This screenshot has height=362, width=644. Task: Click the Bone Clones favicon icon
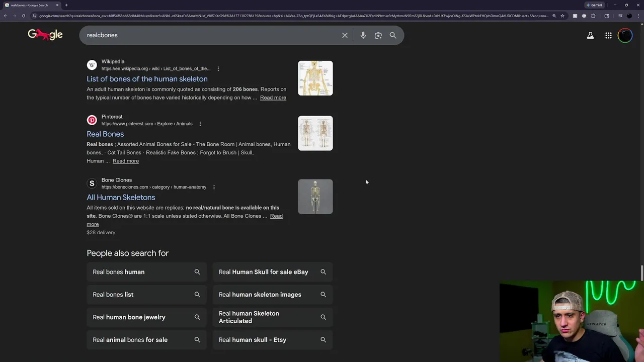pos(92,184)
